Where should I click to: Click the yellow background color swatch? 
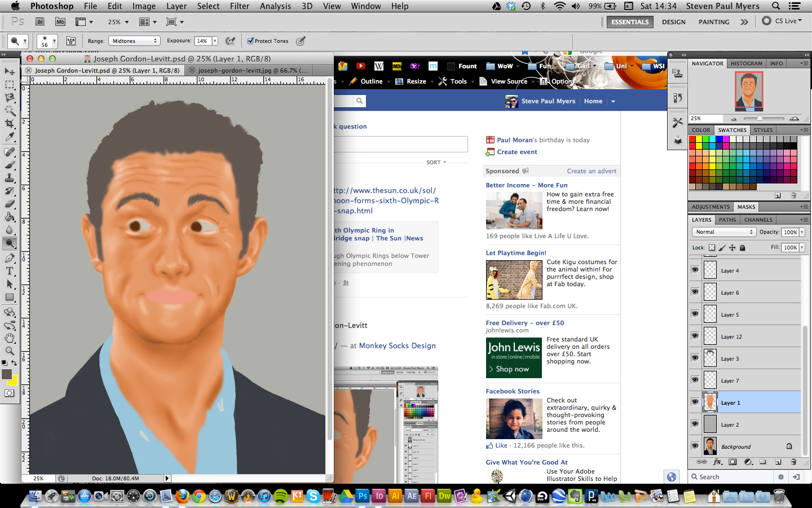[x=14, y=381]
